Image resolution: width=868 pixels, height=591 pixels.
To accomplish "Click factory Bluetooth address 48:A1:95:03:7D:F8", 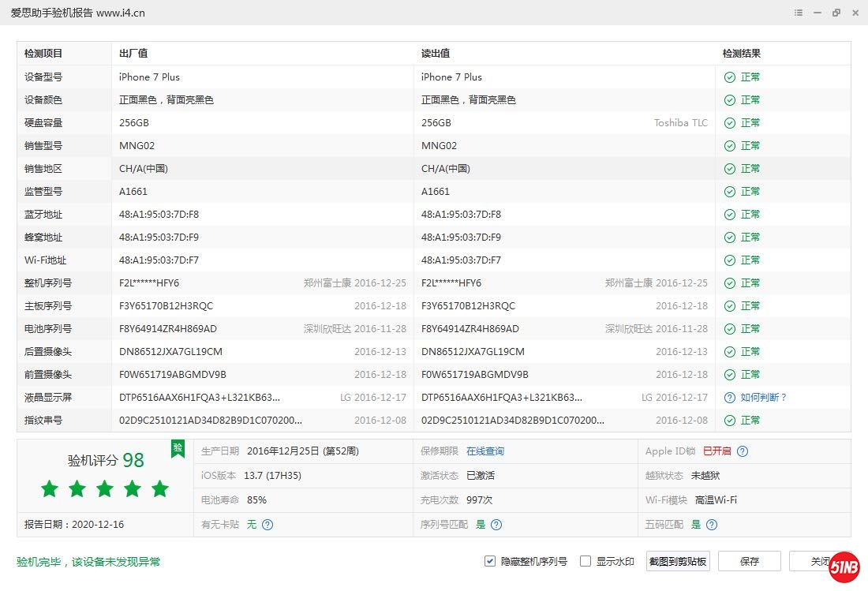I will click(x=159, y=215).
